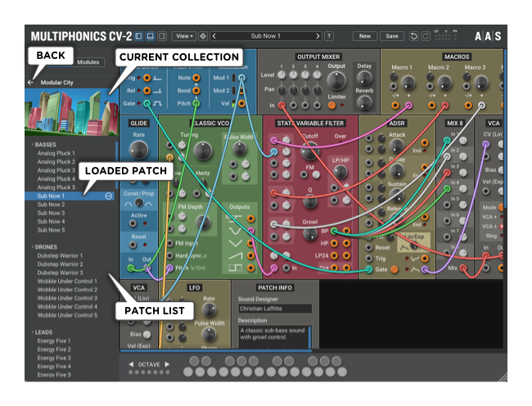Load the Sub Now 5 patch

[51, 230]
